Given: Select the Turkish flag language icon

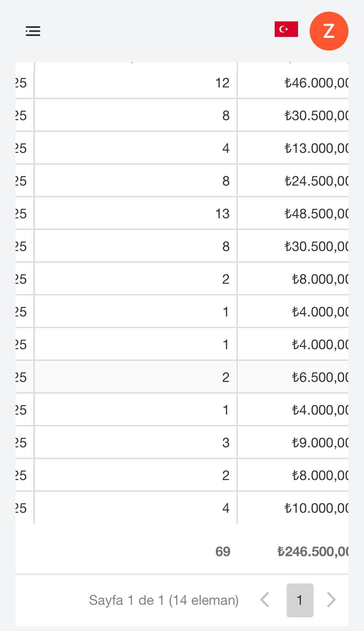Looking at the screenshot, I should (x=286, y=29).
